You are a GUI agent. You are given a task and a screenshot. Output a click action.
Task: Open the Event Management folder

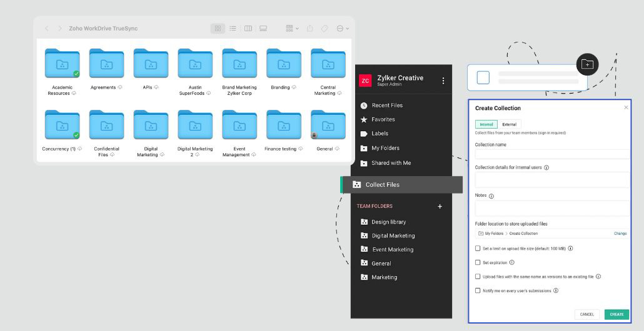(x=239, y=125)
